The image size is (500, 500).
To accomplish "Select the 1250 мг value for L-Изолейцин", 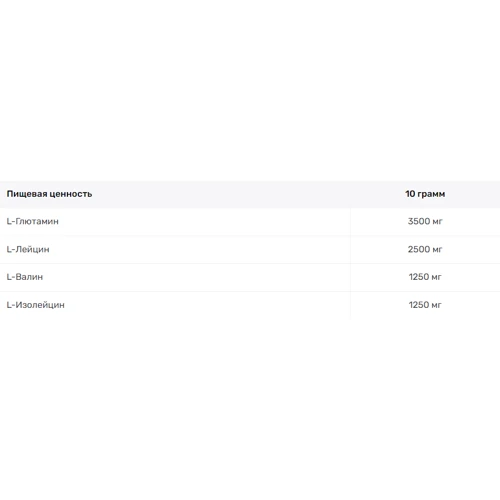I will point(425,305).
